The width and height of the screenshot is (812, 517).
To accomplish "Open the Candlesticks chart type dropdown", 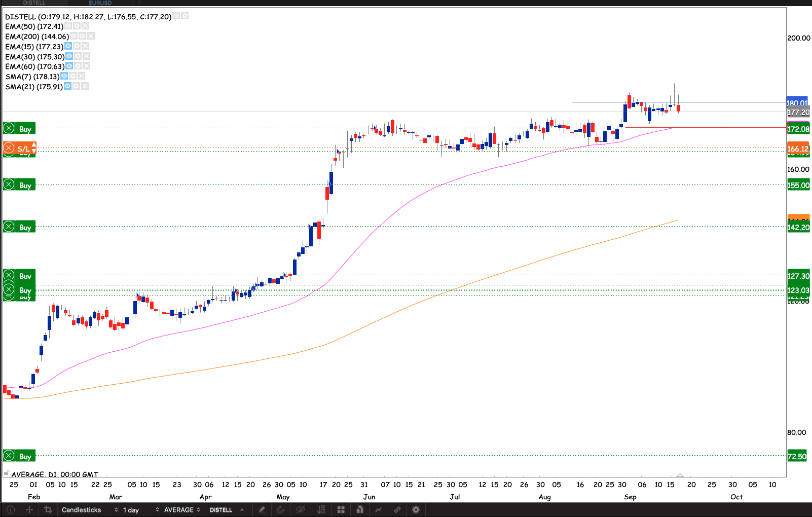I will [x=89, y=510].
